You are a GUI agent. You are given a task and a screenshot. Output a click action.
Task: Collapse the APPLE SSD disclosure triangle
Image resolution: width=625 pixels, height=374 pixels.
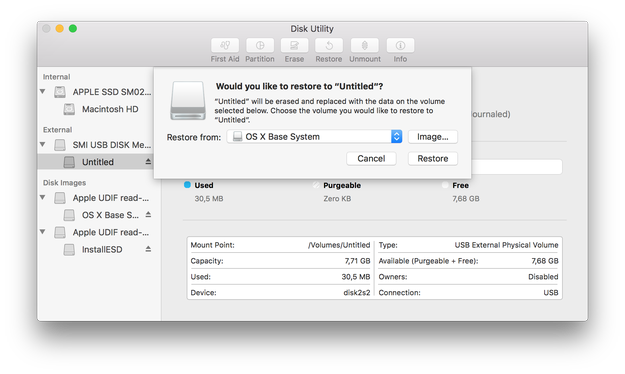point(43,92)
